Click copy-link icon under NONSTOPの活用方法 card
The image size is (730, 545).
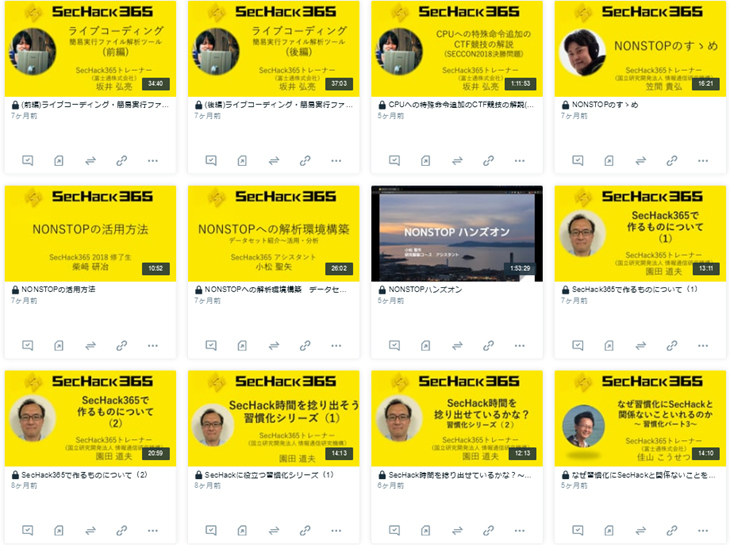click(x=122, y=345)
